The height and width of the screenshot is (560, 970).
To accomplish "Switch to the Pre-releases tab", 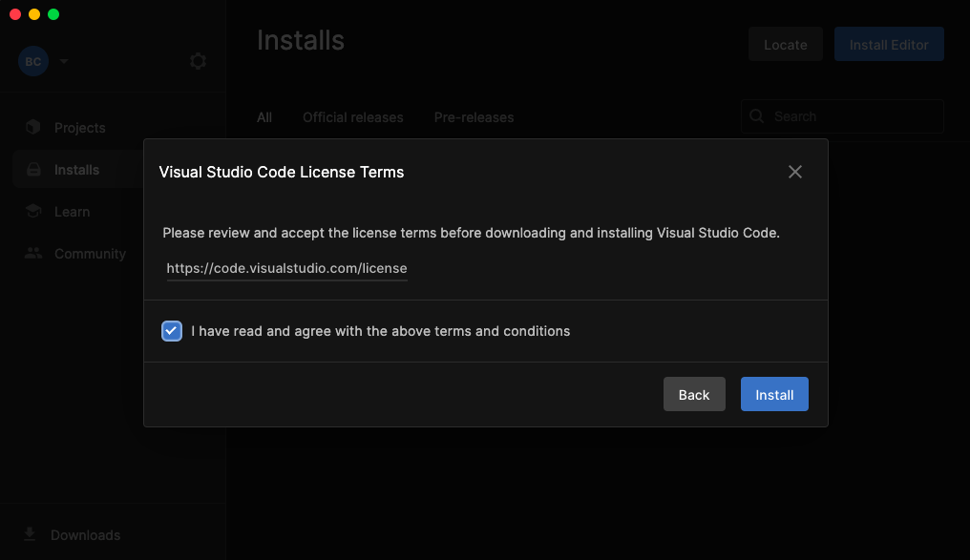I will click(x=474, y=117).
